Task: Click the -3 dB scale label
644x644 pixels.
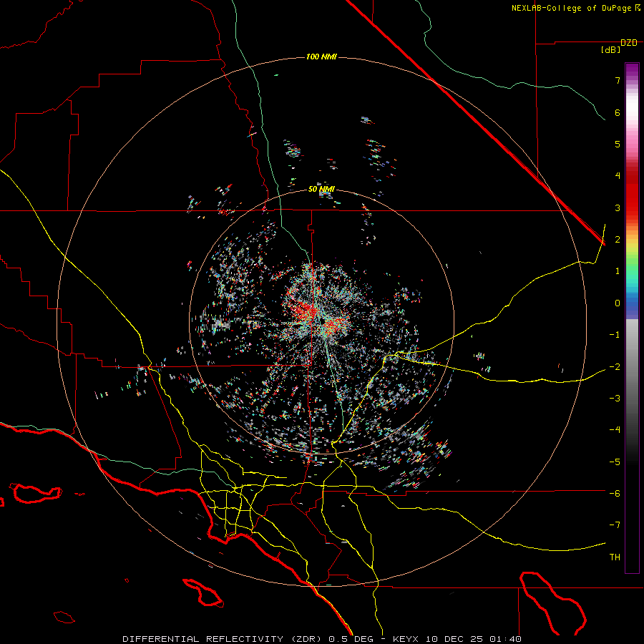Action: tap(615, 399)
